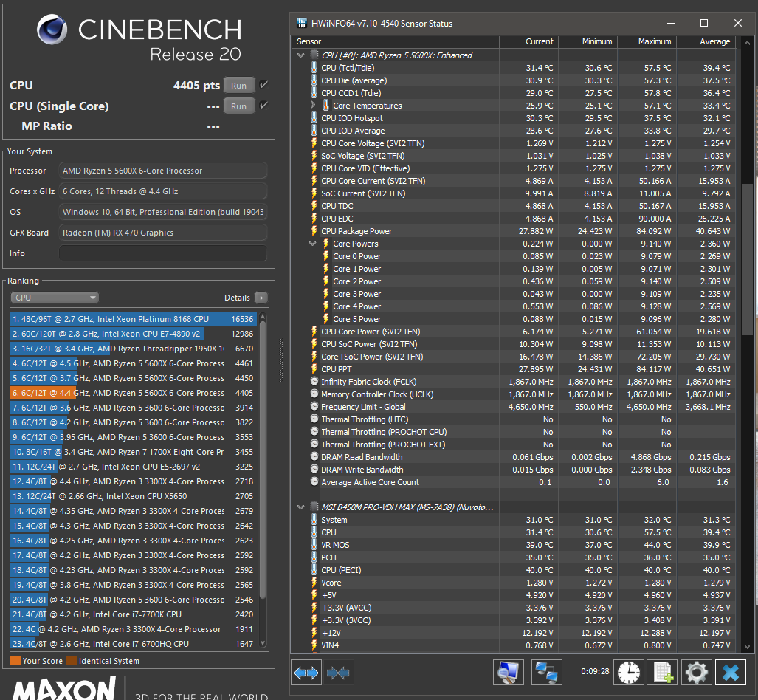The image size is (758, 700).
Task: Click clock icon for Infinity Fabric Clock
Action: click(x=314, y=382)
